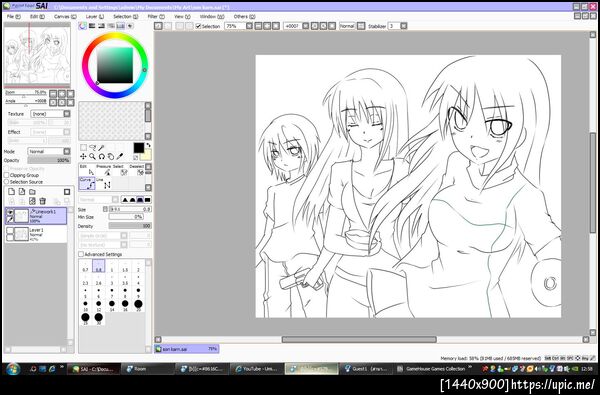Select the Lasso tool
The height and width of the screenshot is (395, 600).
pyautogui.click(x=92, y=147)
